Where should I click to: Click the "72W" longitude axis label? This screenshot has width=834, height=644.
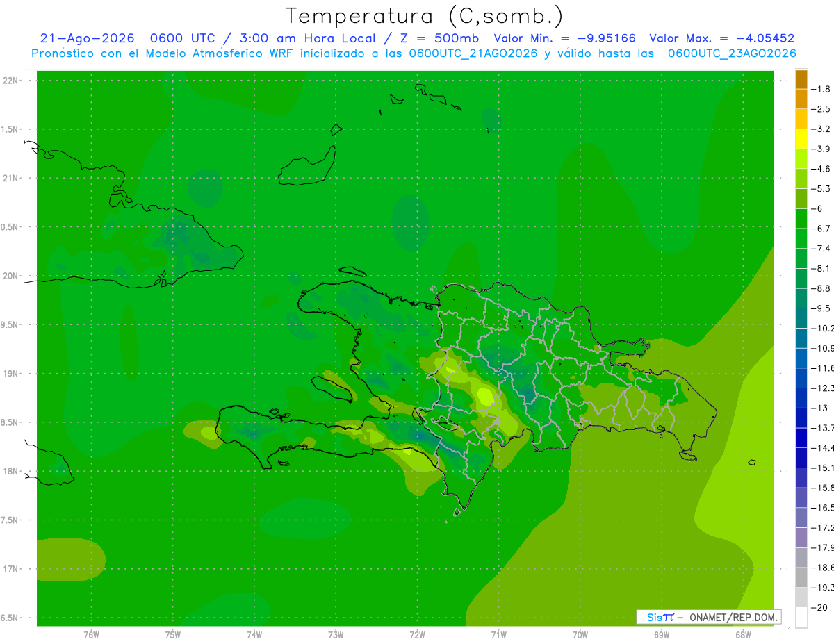417,635
